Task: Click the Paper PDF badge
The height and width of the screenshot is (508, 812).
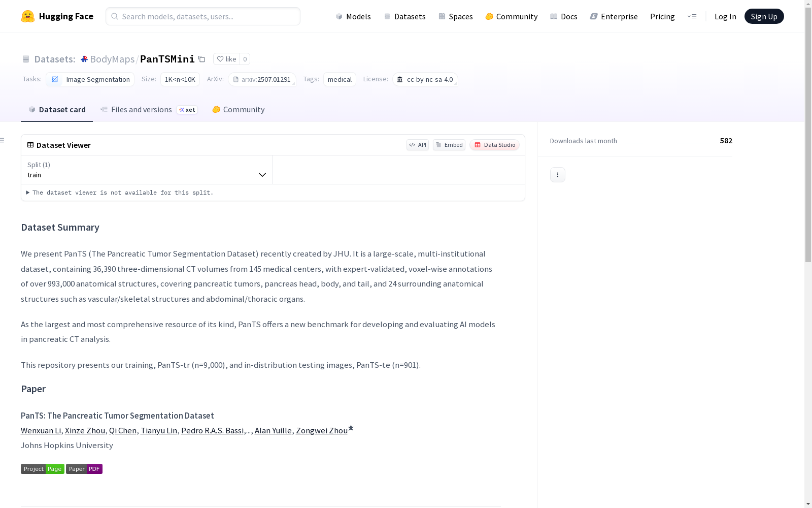Action: (x=84, y=469)
